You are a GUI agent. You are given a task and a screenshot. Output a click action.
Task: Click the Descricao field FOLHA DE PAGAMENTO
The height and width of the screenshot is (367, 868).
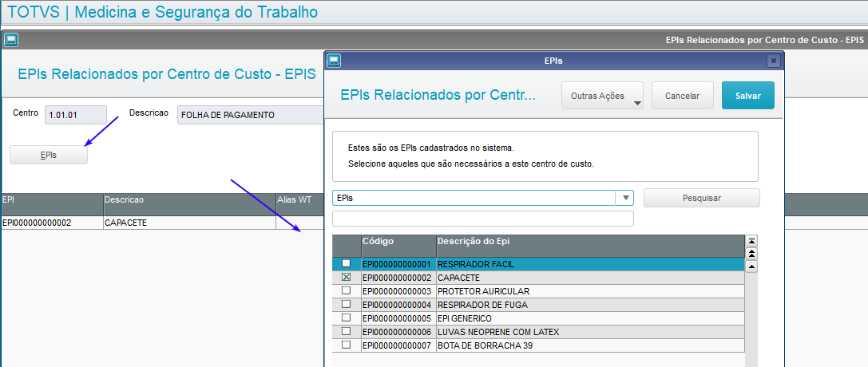(x=250, y=115)
